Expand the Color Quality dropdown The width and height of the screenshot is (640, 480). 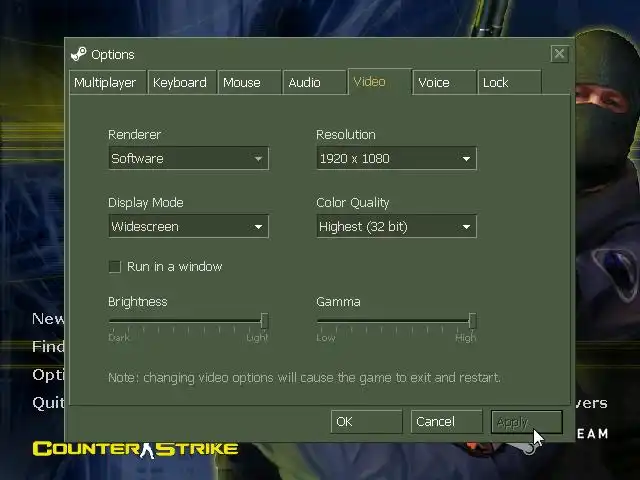tap(396, 227)
